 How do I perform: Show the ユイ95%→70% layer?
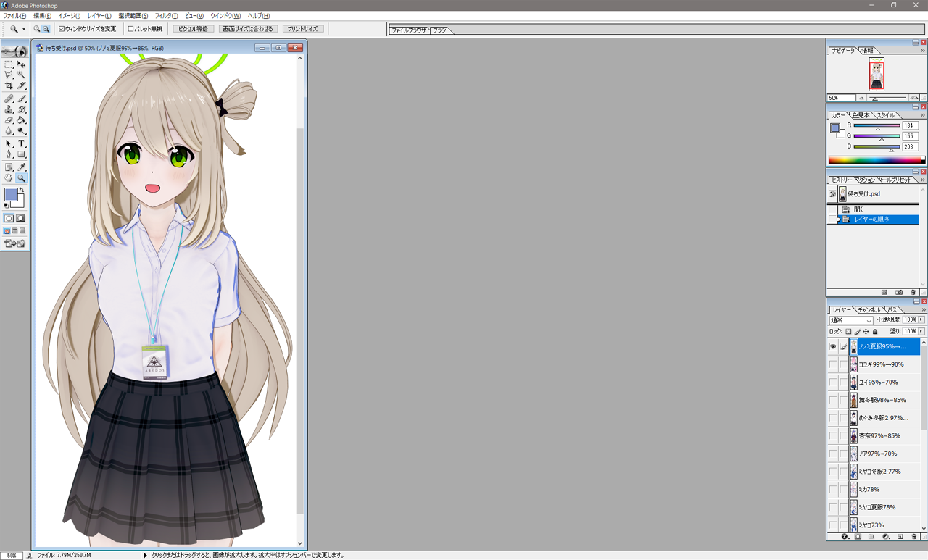[832, 383]
